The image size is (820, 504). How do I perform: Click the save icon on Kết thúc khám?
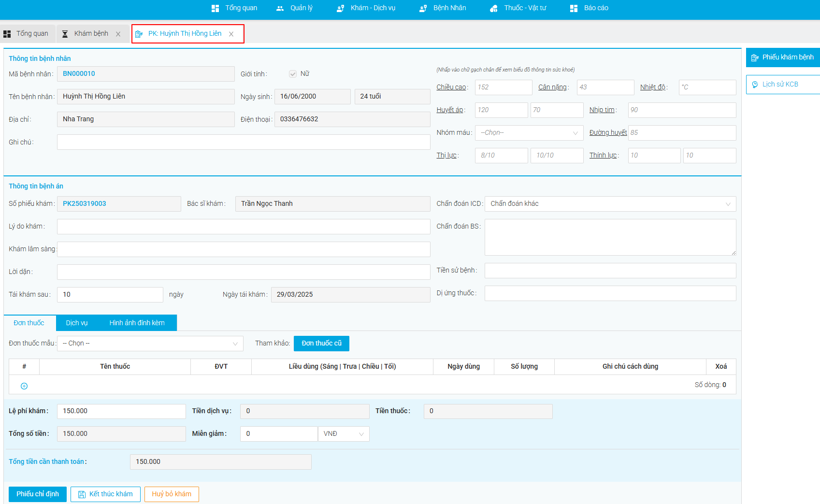click(x=82, y=494)
